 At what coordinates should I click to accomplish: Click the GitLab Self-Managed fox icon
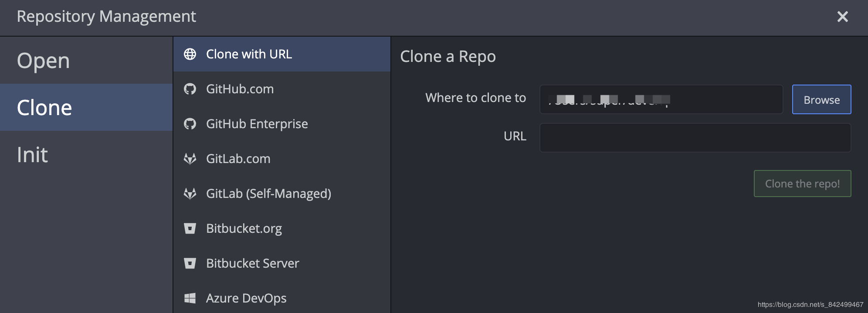point(190,194)
